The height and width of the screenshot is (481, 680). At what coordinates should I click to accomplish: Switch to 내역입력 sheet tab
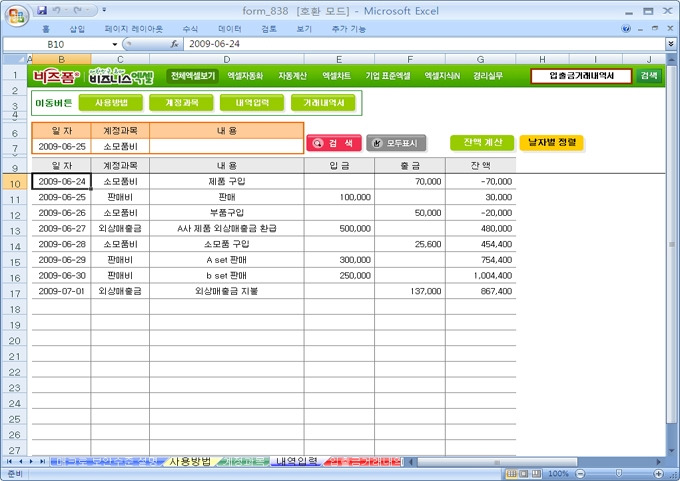[x=297, y=461]
